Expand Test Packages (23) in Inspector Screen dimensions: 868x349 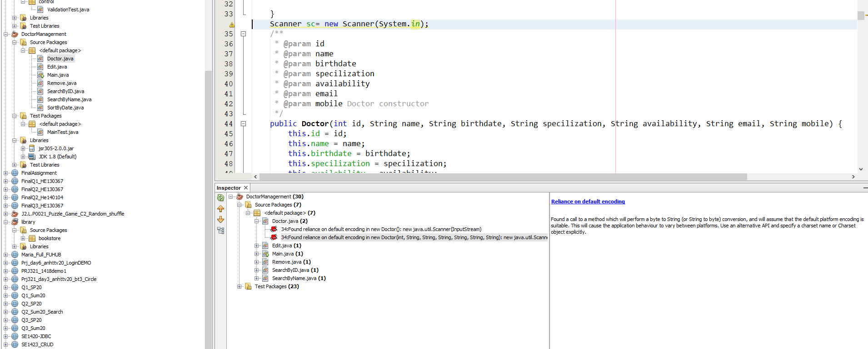coord(239,286)
